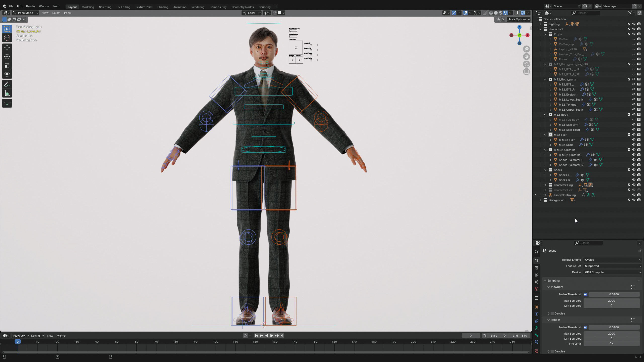Switch to wireframe viewport shading
Image resolution: width=644 pixels, height=362 pixels.
point(491,13)
